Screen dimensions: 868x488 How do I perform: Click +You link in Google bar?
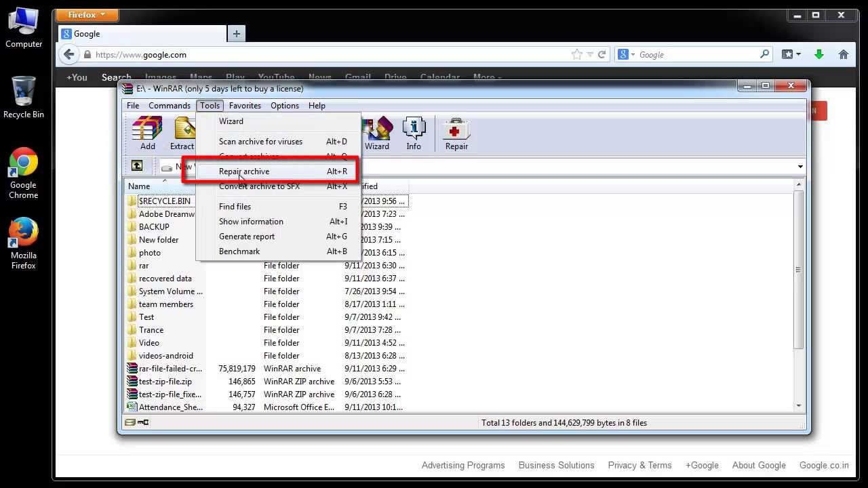[77, 77]
